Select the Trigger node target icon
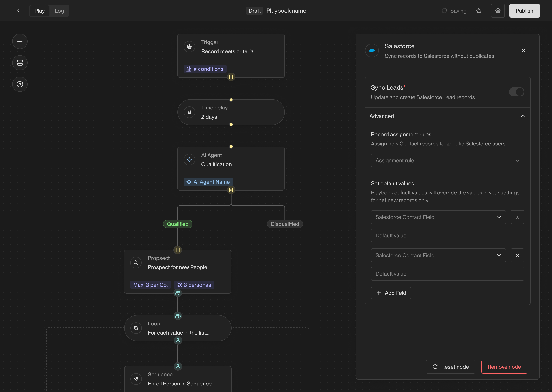 189,47
